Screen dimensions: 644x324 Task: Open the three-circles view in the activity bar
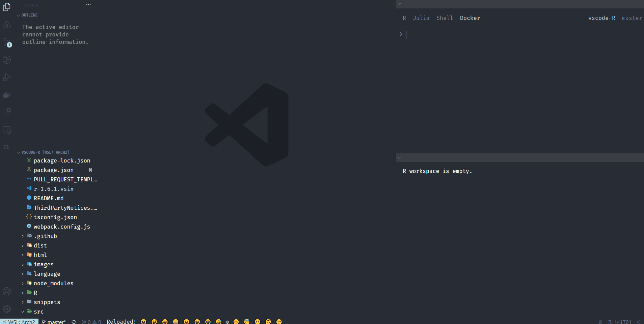7,25
